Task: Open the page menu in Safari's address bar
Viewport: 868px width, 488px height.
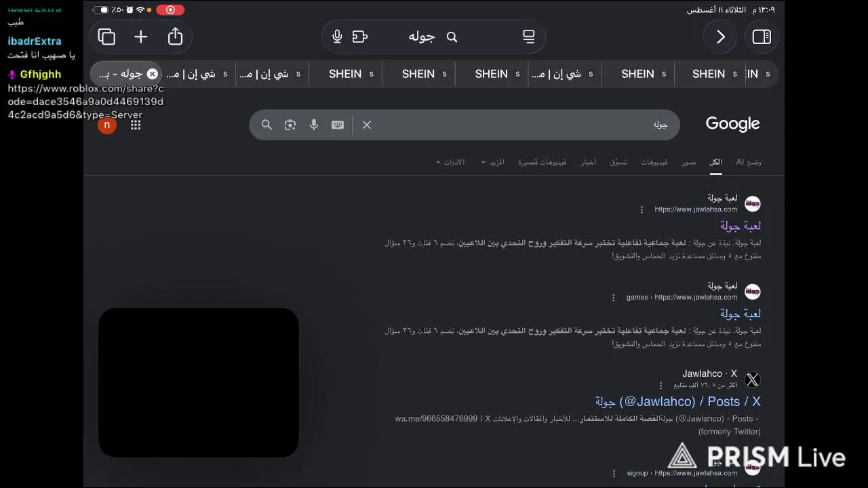Action: click(x=529, y=37)
